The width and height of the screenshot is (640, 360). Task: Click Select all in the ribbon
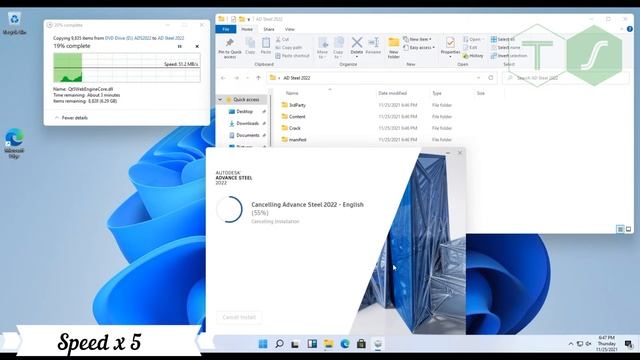[502, 39]
